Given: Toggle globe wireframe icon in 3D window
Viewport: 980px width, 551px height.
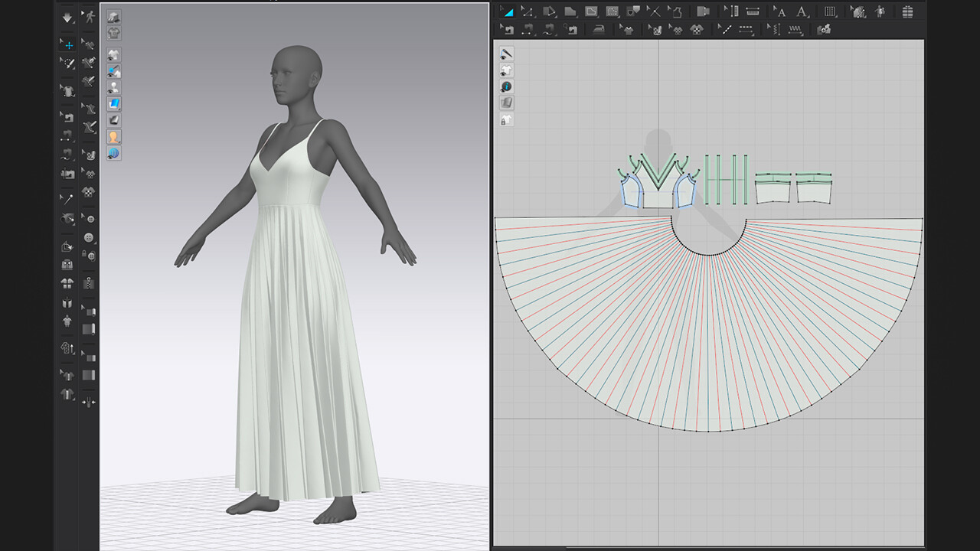Looking at the screenshot, I should click(113, 152).
